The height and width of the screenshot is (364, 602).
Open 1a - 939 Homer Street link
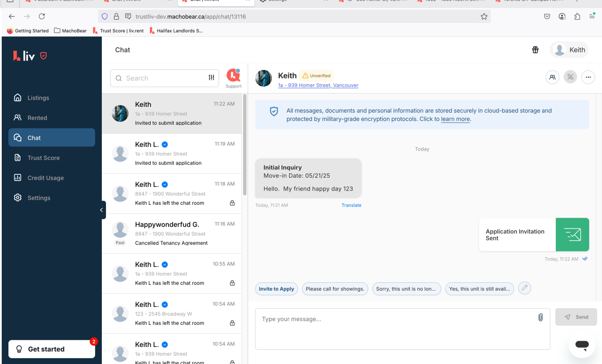click(x=318, y=85)
